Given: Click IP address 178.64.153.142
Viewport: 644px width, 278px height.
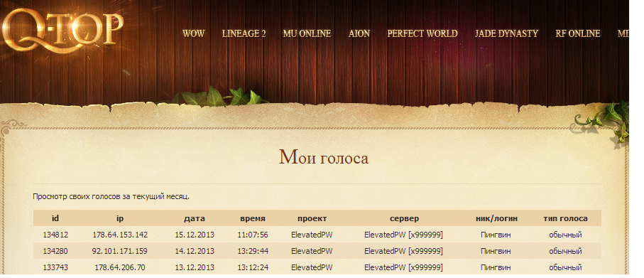Looking at the screenshot, I should pos(120,235).
